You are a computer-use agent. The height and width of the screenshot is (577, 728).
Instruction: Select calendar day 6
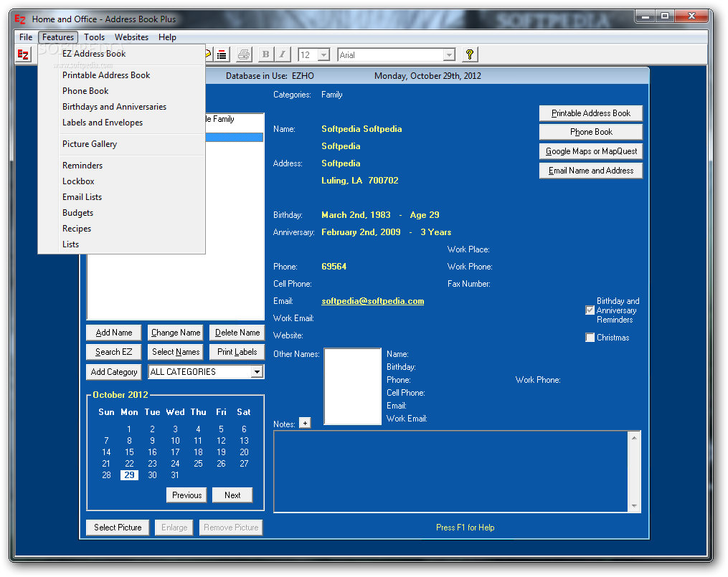click(x=244, y=429)
